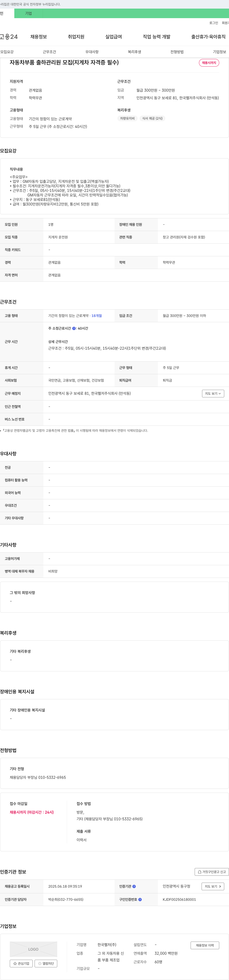Click 창고 관리원(자재 검수원 포함) value
The image size is (229, 980).
[184, 237]
